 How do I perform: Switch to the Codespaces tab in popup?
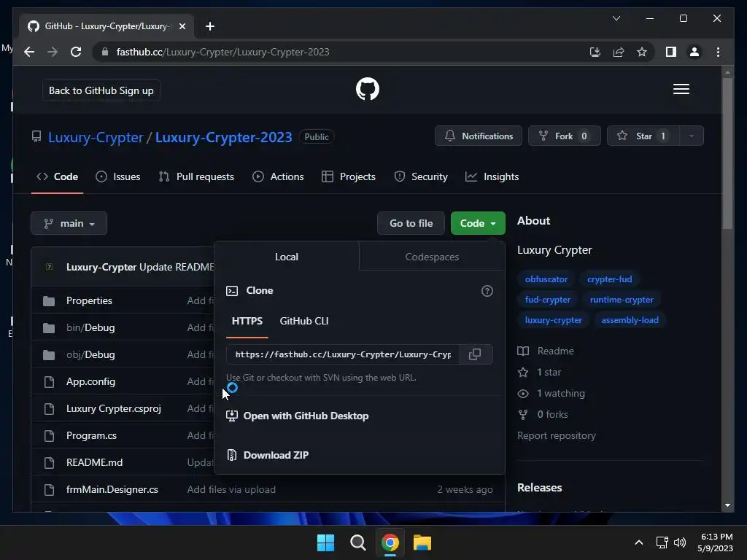click(432, 257)
